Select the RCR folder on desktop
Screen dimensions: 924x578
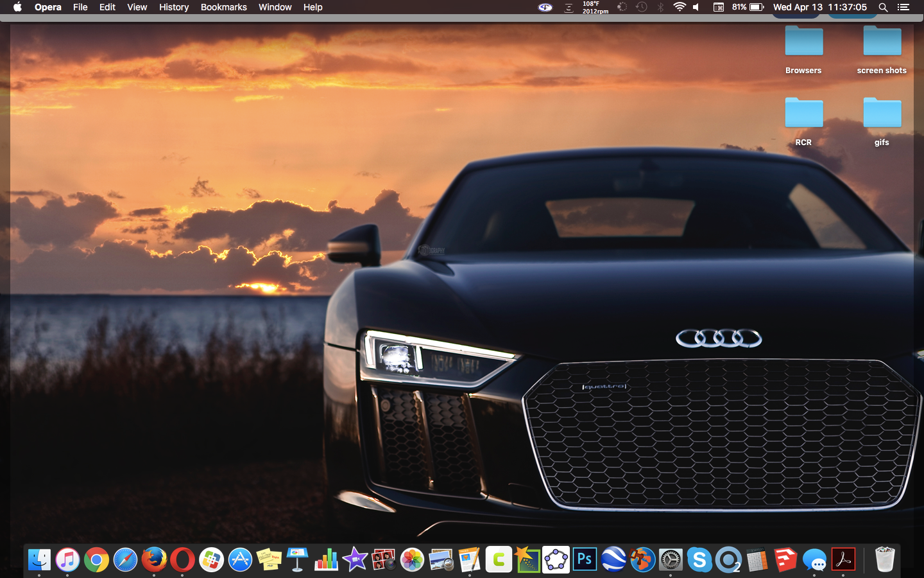point(803,122)
